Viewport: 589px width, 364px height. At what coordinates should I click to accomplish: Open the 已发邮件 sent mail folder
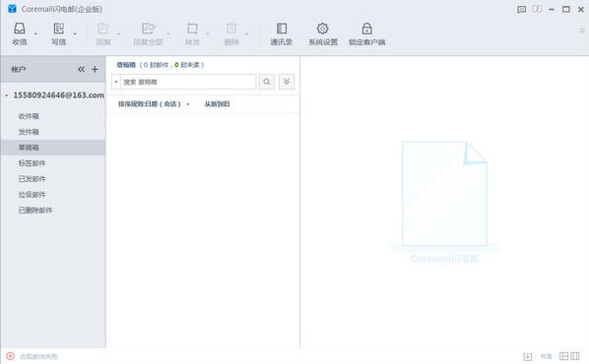pyautogui.click(x=32, y=179)
